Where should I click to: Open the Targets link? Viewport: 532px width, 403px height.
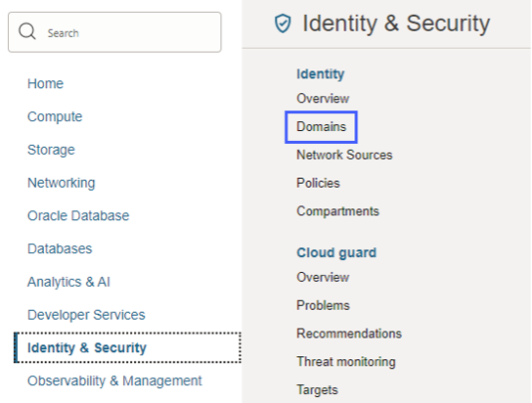point(317,389)
